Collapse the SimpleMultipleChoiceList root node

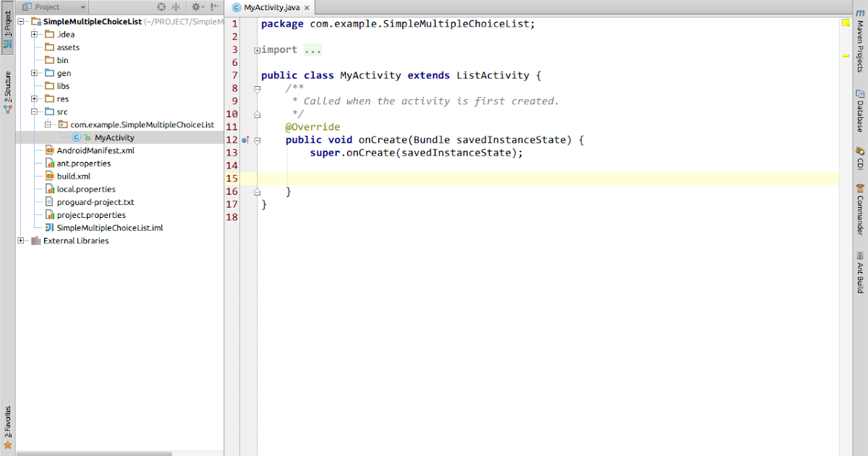(21, 22)
